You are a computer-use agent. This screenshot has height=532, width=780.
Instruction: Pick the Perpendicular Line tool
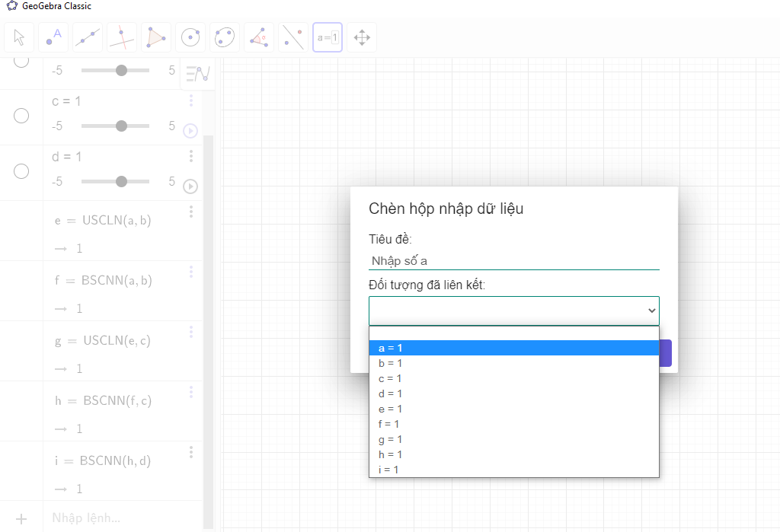[122, 37]
